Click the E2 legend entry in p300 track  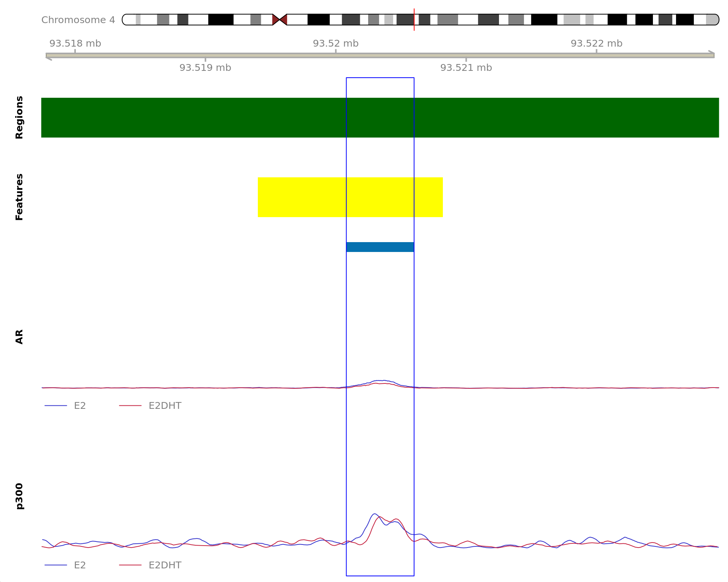click(65, 565)
